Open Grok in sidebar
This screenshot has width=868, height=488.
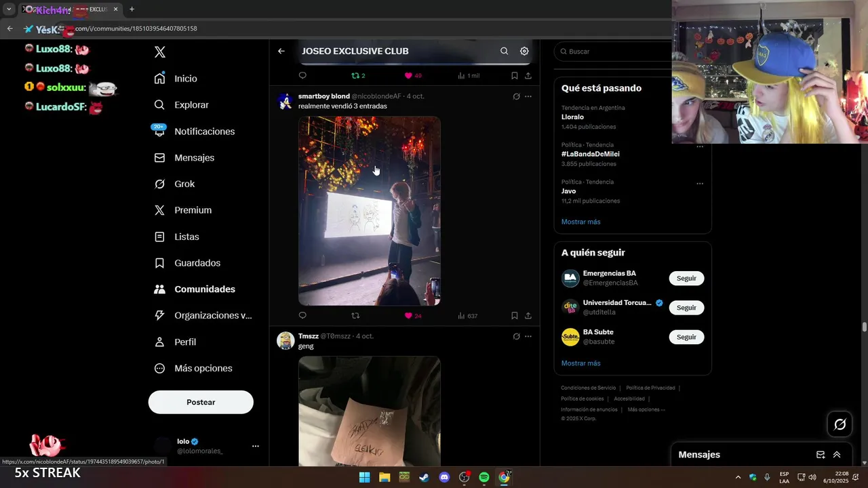(174, 184)
